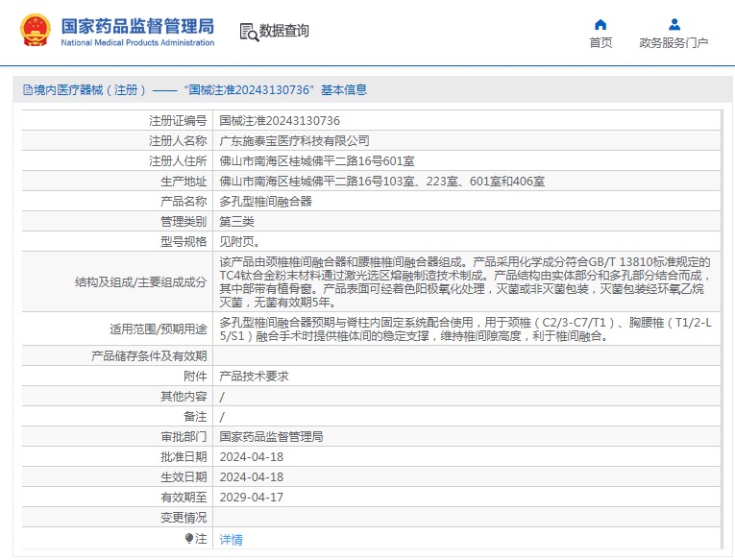This screenshot has width=735, height=560.
Task: Click the 审批部门 row label
Action: coord(184,437)
